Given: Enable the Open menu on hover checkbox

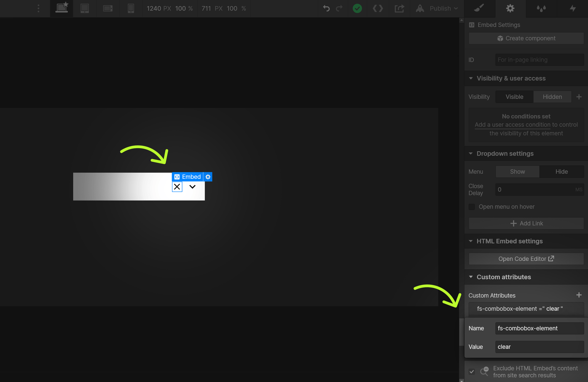Looking at the screenshot, I should [472, 207].
